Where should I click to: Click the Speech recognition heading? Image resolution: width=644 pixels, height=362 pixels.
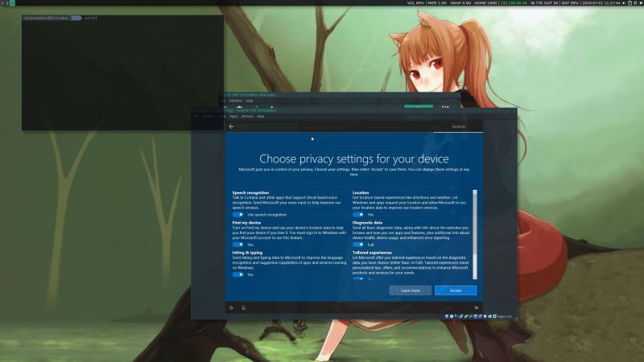(x=250, y=192)
